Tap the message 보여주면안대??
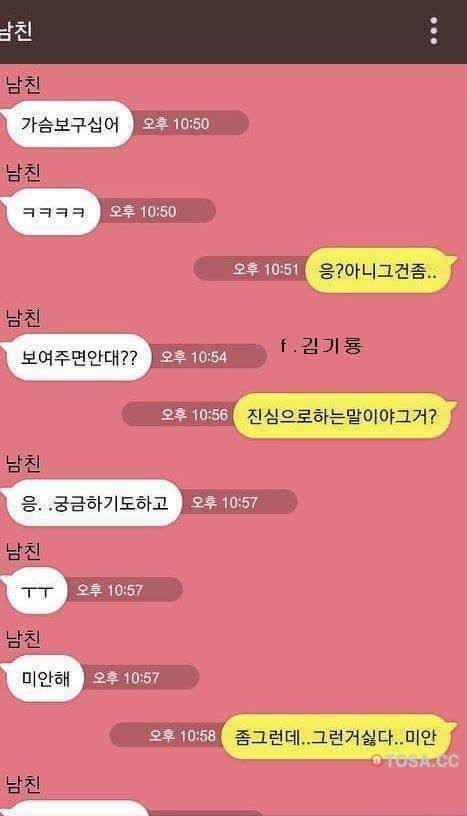This screenshot has height=816, width=467. click(77, 358)
